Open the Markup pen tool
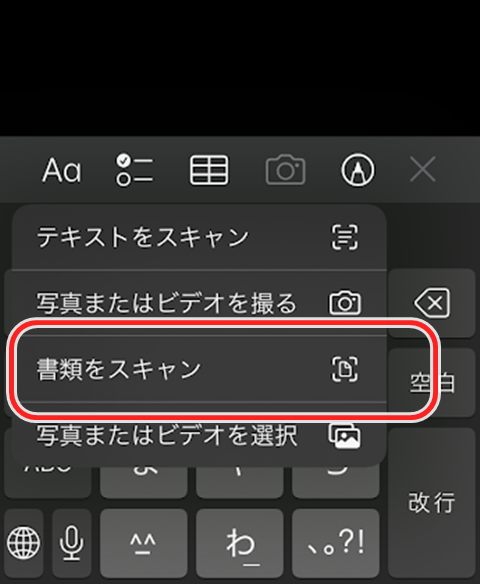 pyautogui.click(x=358, y=170)
